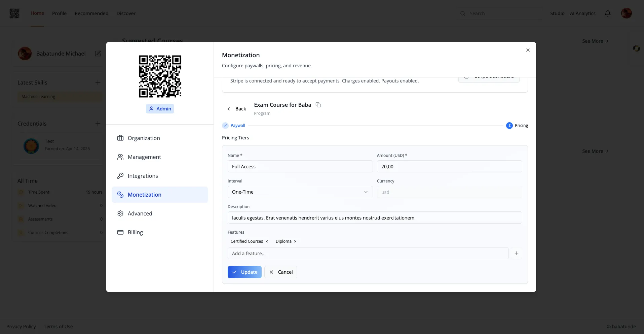
Task: Click the tier Name input field
Action: pyautogui.click(x=300, y=166)
